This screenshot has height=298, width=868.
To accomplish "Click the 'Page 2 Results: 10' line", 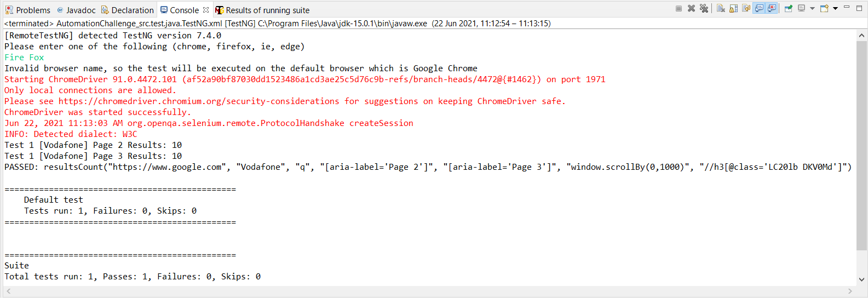I will [93, 145].
